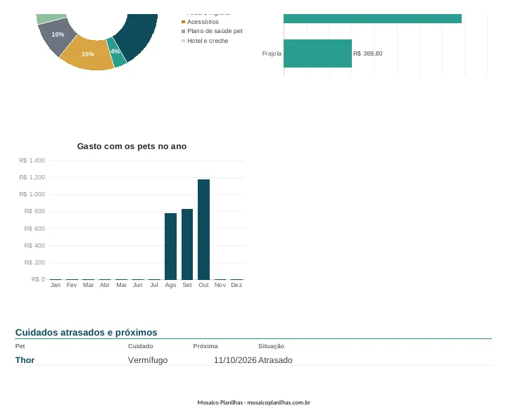Image resolution: width=506 pixels, height=420 pixels.
Task: Click the 'Gasto com os pets no ano' title
Action: coord(132,146)
